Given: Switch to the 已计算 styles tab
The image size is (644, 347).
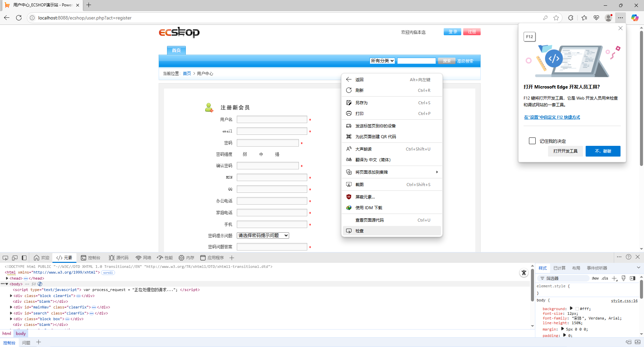Looking at the screenshot, I should pos(559,268).
